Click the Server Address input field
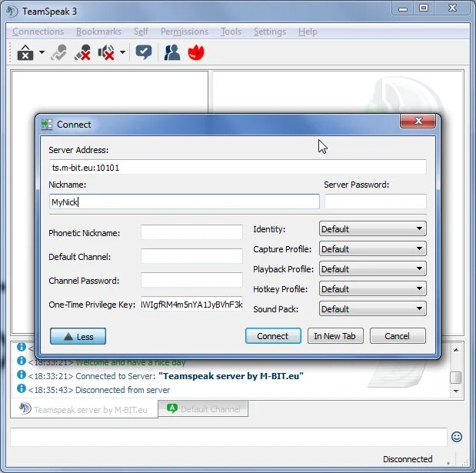This screenshot has width=476, height=473. (238, 168)
